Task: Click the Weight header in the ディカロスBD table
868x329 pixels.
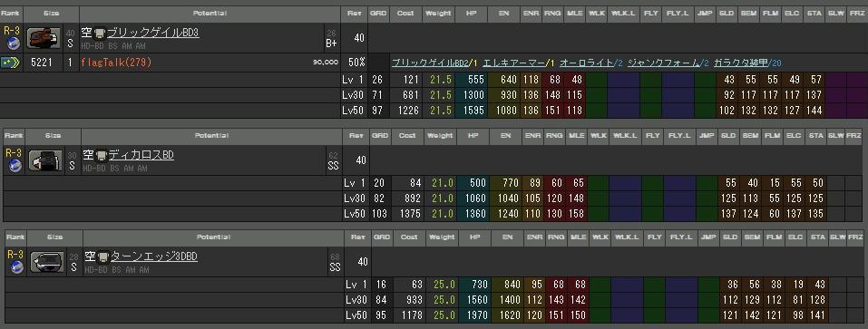Action: [441, 135]
